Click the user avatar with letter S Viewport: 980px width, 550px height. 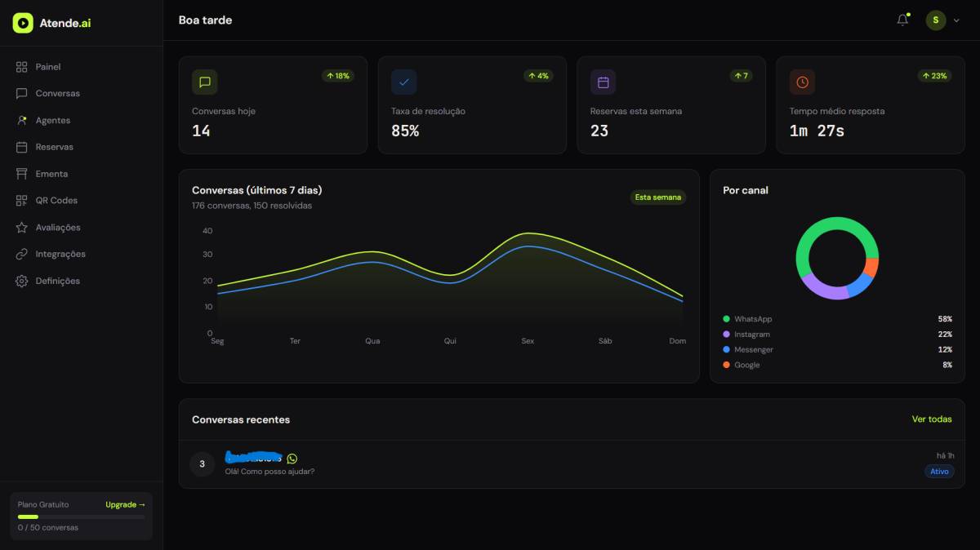pos(936,20)
